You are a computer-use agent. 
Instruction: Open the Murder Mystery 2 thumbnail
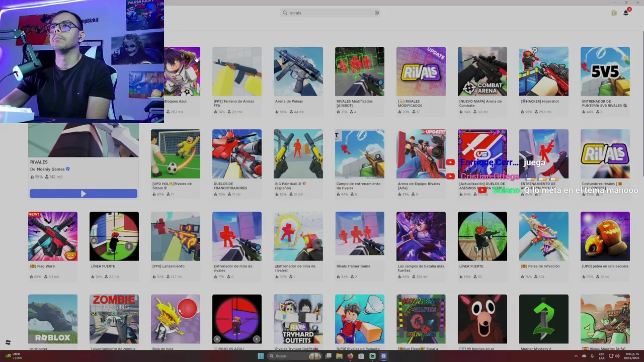tap(544, 319)
